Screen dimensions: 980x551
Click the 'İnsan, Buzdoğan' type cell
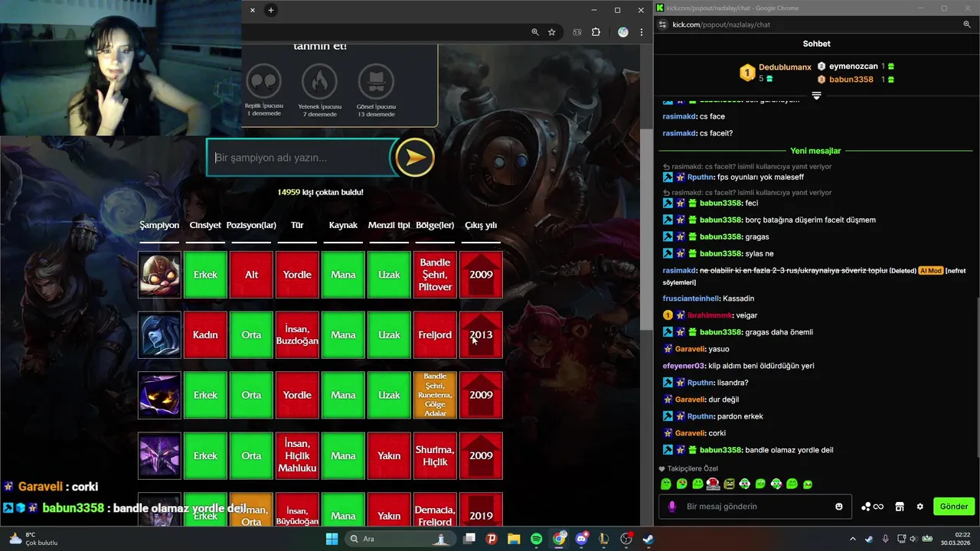pyautogui.click(x=297, y=335)
